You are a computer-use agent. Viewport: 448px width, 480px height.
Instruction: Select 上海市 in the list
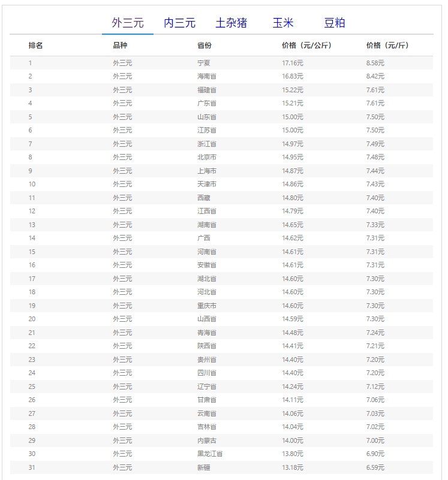click(x=207, y=171)
